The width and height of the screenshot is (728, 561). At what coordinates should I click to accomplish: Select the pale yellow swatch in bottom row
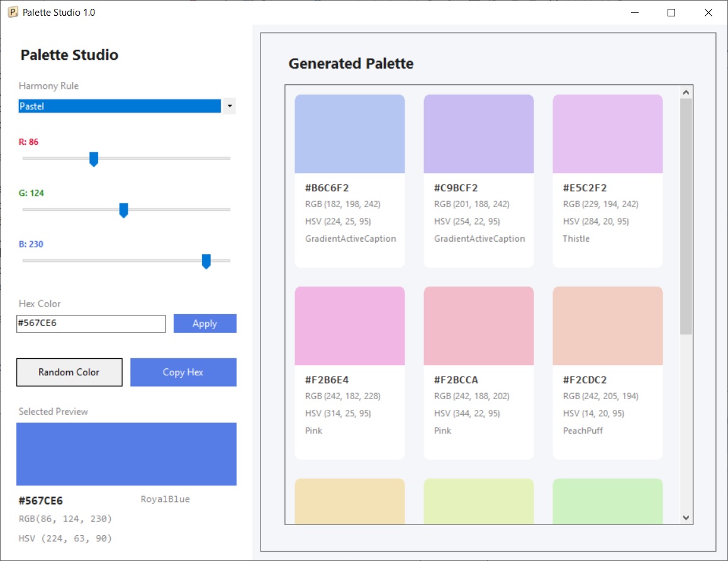click(350, 501)
